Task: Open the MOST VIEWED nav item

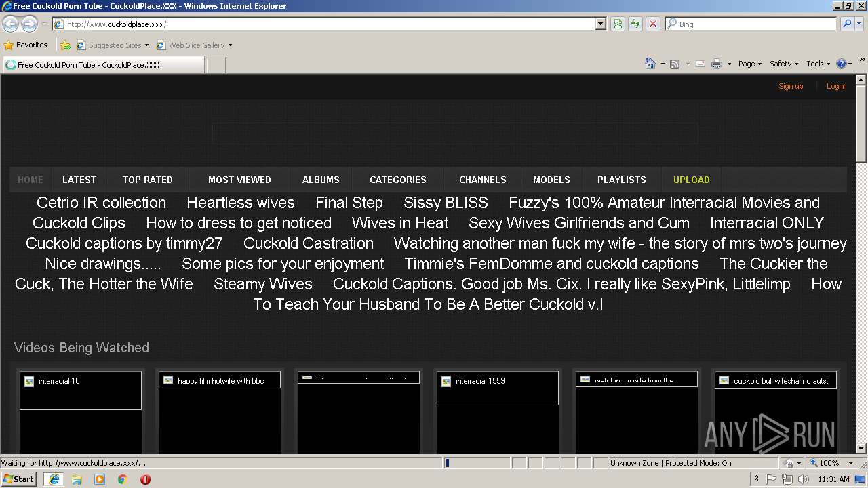Action: (239, 180)
